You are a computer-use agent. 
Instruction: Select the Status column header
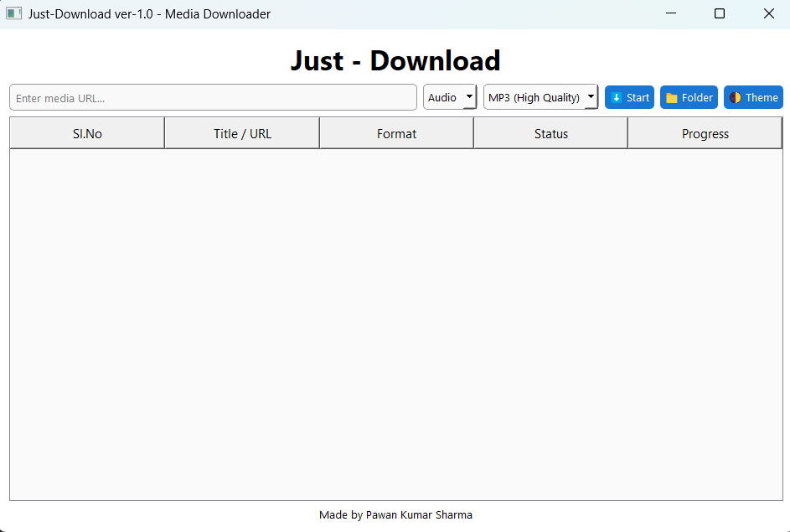coord(550,133)
